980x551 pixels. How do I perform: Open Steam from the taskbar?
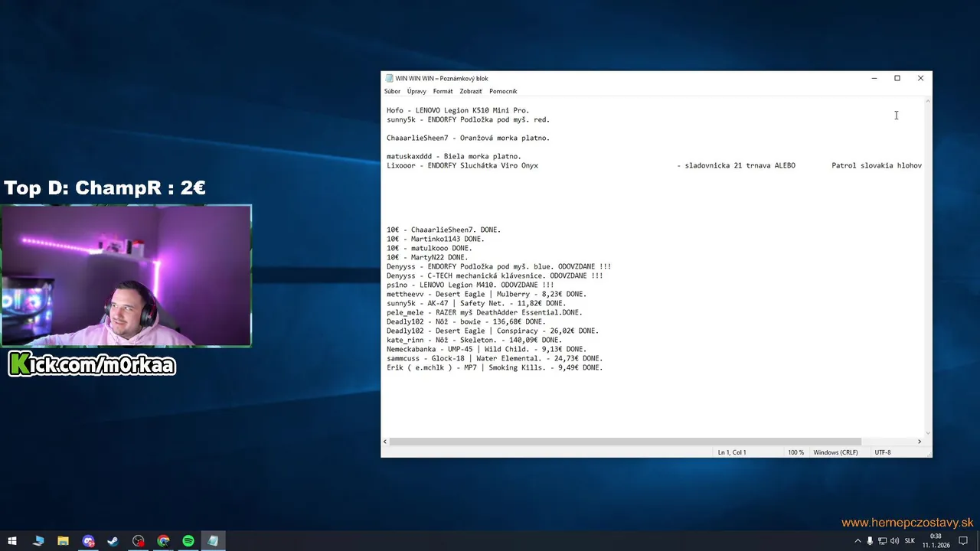click(113, 541)
